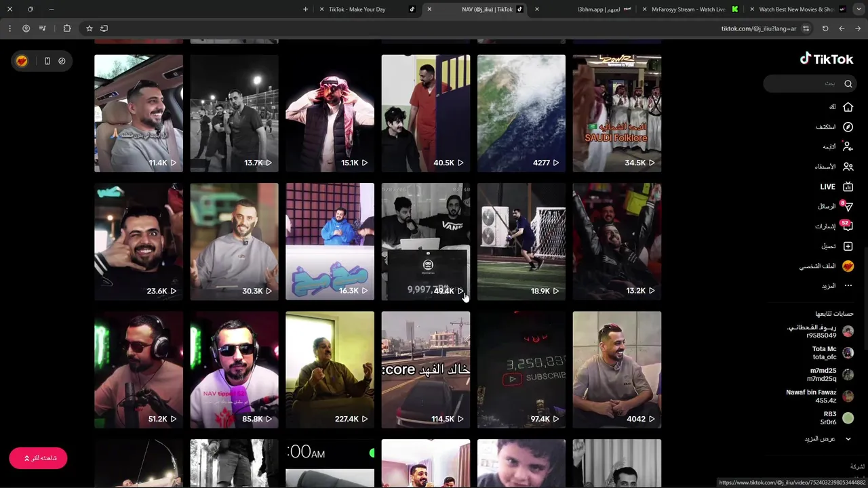The image size is (868, 488).
Task: Open followed account Tota Mc
Action: coord(833,353)
